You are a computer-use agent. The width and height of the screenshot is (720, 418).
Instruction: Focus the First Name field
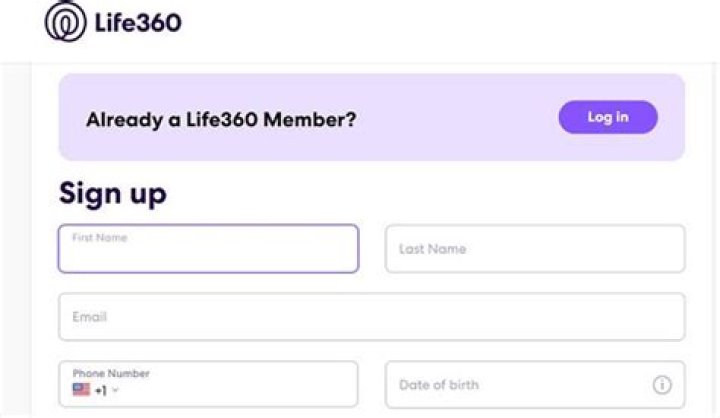point(208,256)
